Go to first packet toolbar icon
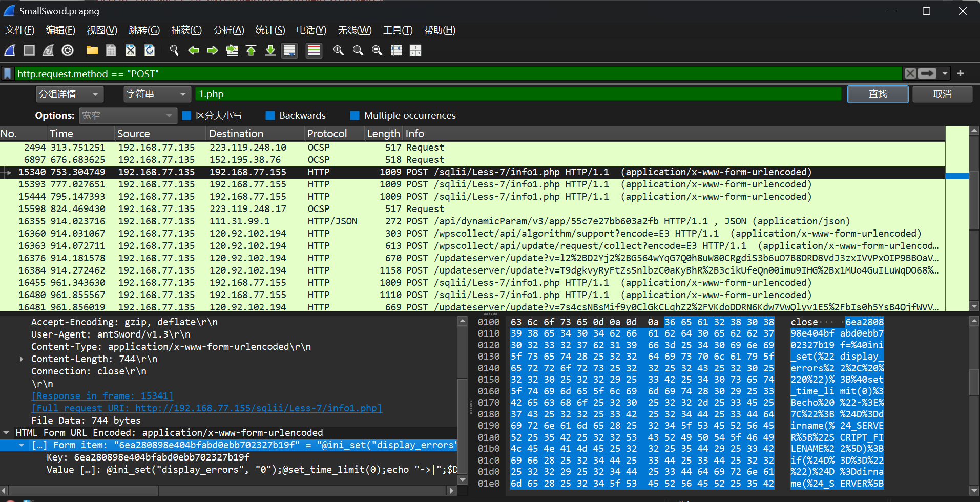980x502 pixels. click(x=251, y=50)
